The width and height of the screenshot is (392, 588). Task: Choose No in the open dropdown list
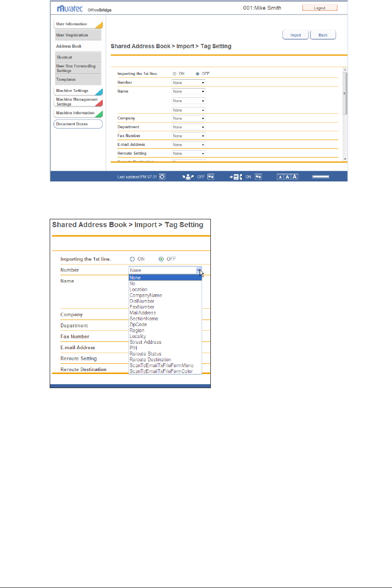click(x=165, y=284)
